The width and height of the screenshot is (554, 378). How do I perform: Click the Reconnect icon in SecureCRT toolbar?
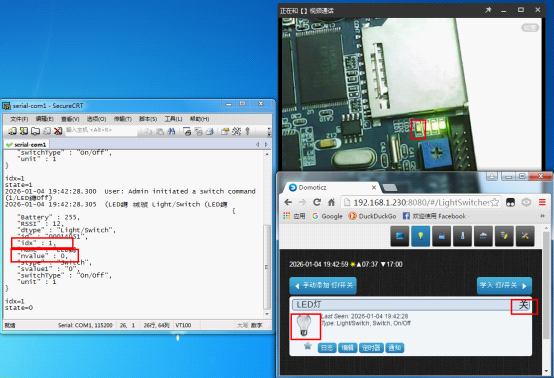point(47,131)
